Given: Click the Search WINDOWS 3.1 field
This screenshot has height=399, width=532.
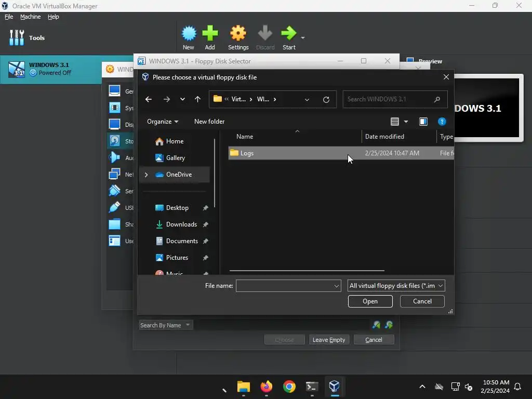Looking at the screenshot, I should (x=395, y=99).
